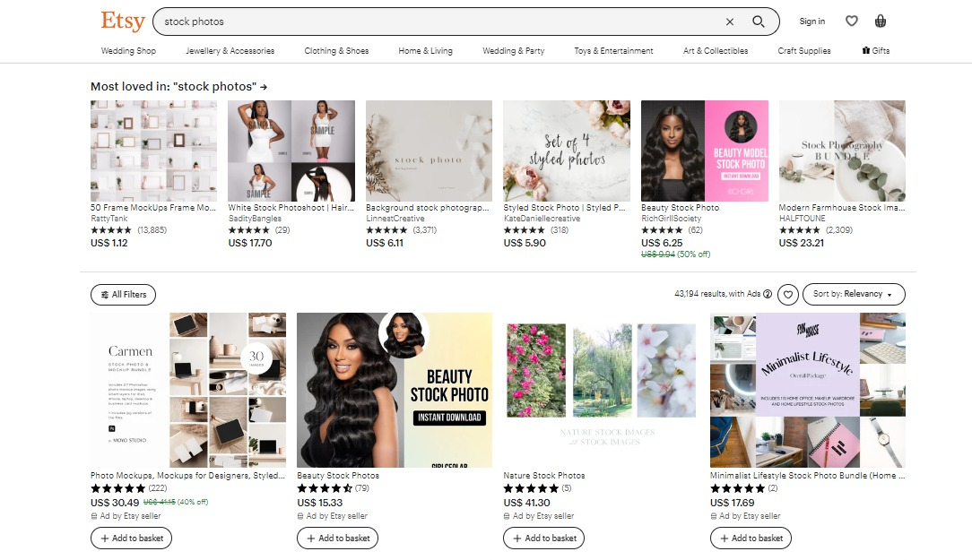Viewport: 972px width, 560px height.
Task: Open Jewellery & Accessories category
Action: 230,51
